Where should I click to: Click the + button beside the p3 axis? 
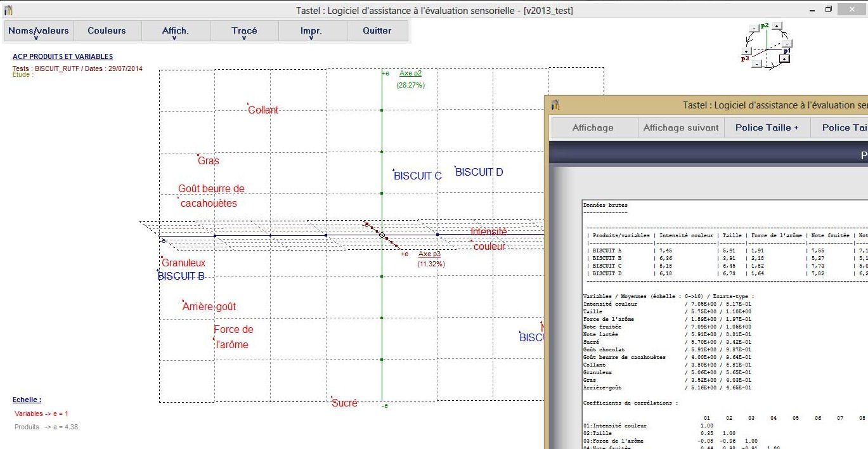tap(746, 51)
